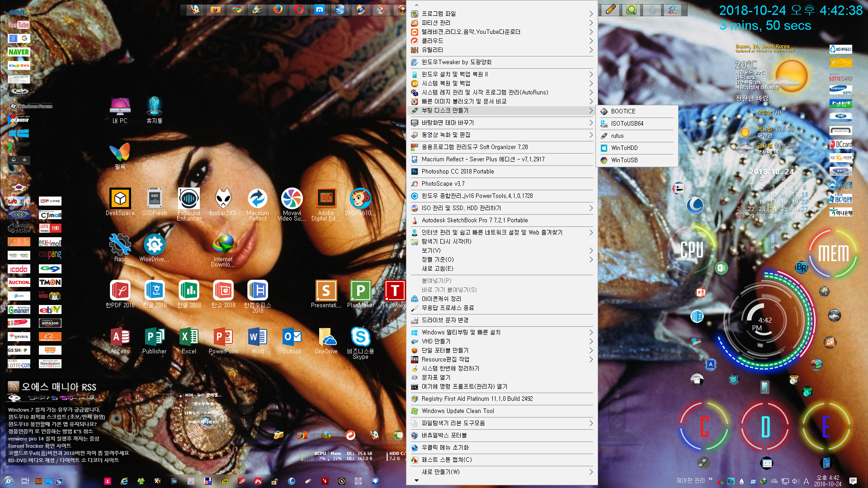
Task: Launch Outlook desktop shortcut
Action: pyautogui.click(x=292, y=340)
